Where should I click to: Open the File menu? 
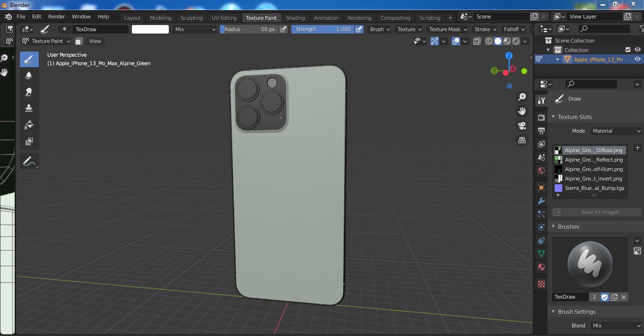point(21,17)
